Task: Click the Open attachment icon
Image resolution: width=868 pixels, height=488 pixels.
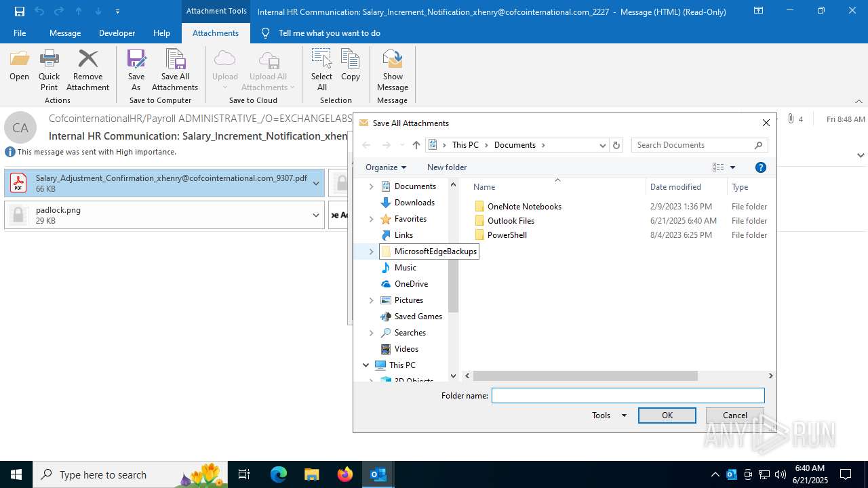Action: coord(19,59)
